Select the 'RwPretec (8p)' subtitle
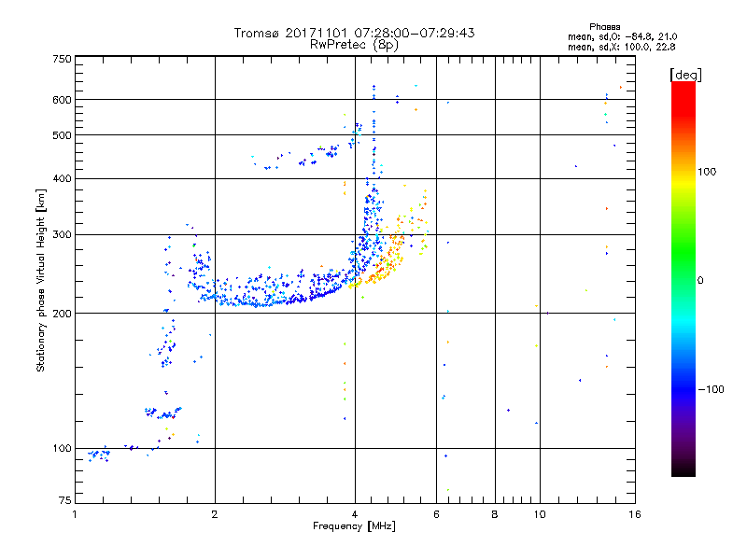The height and width of the screenshot is (560, 747). coord(354,45)
